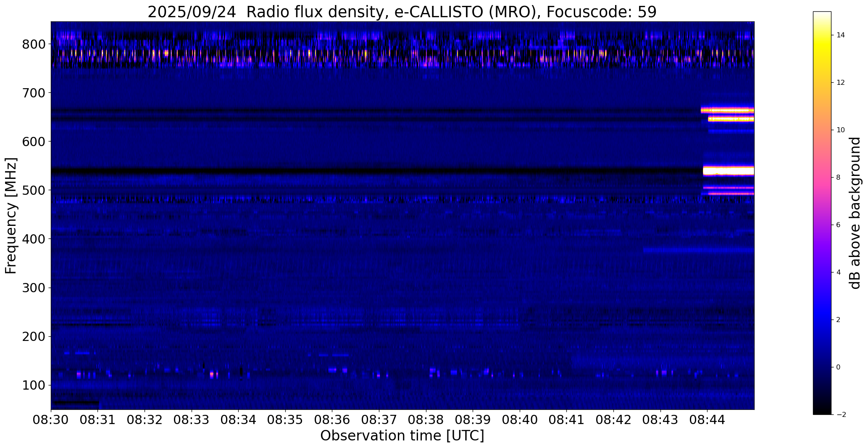Click the plot title mentioning e-CALLISTO (MRO)
The image size is (868, 448).
click(x=402, y=12)
